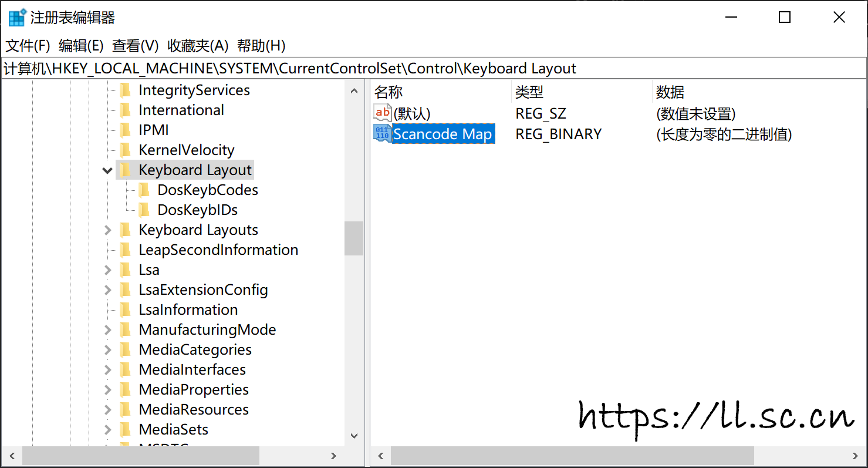
Task: Click the Scancode Map binary value icon
Action: [382, 133]
